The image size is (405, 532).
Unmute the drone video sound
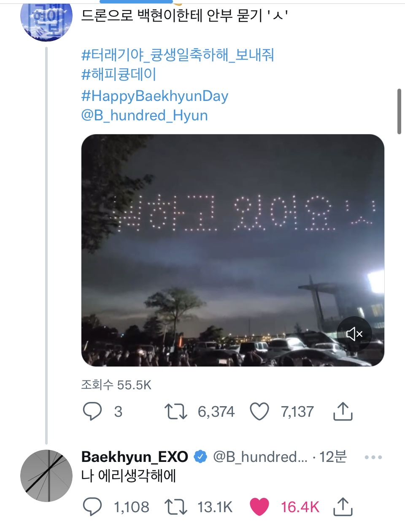[x=354, y=334]
